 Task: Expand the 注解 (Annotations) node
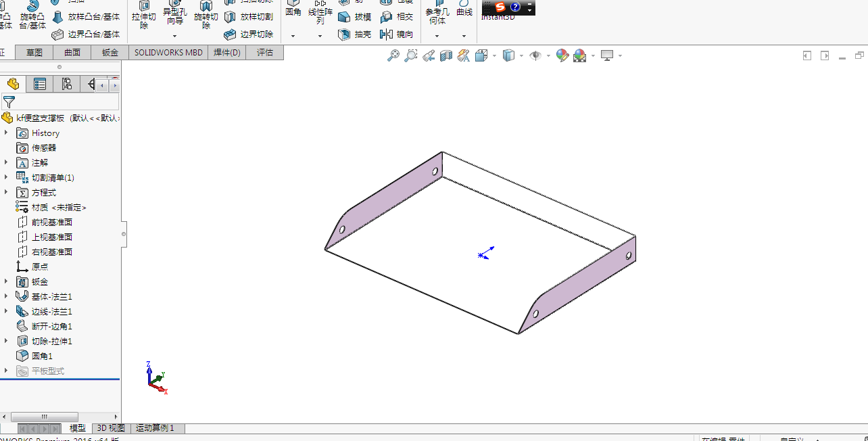click(5, 162)
